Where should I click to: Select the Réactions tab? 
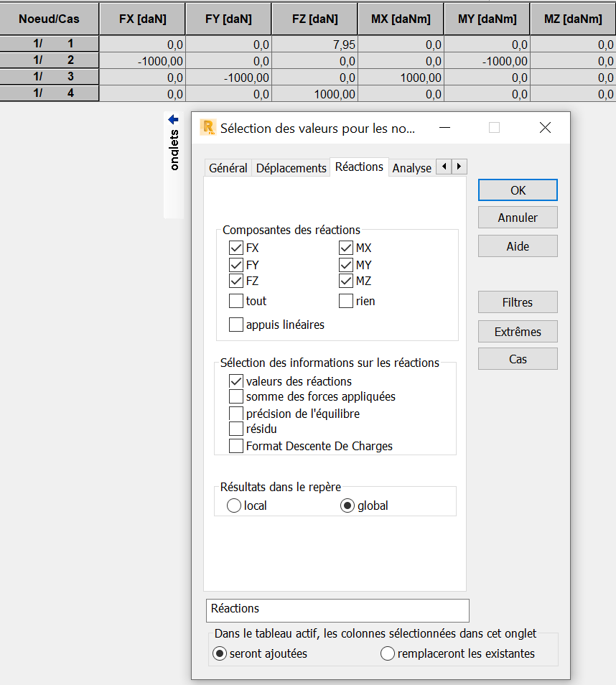click(x=359, y=167)
